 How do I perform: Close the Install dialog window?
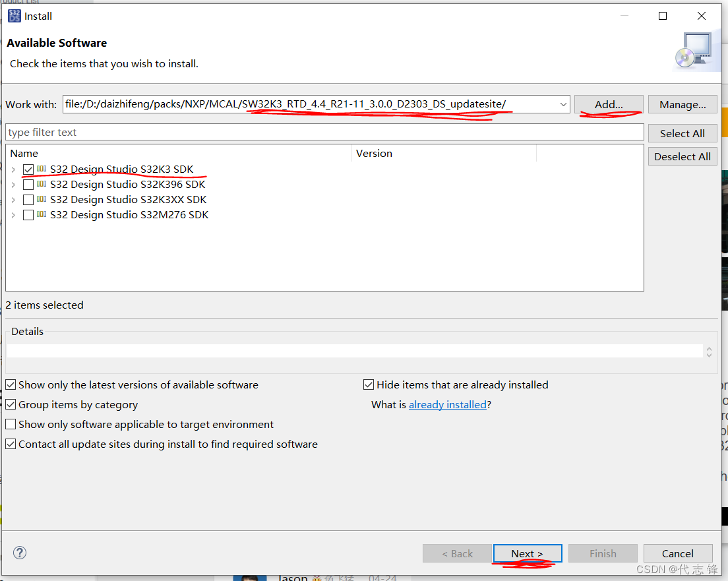702,16
